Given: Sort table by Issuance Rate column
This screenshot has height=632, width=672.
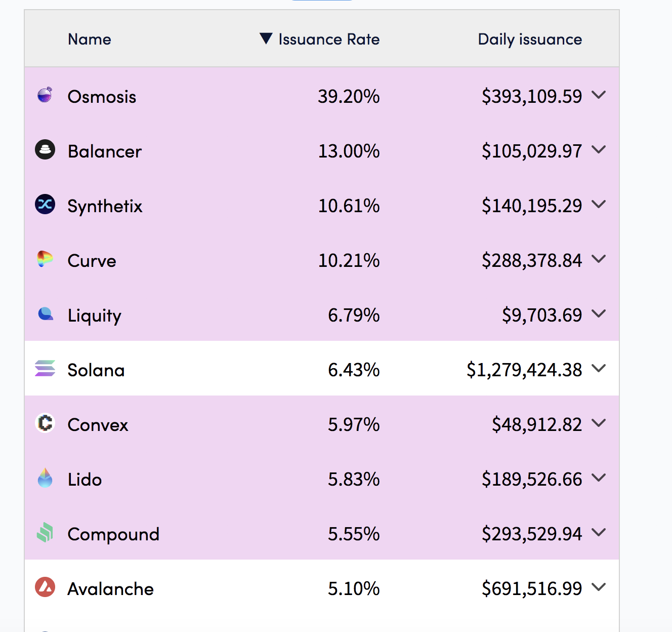Looking at the screenshot, I should pyautogui.click(x=328, y=39).
